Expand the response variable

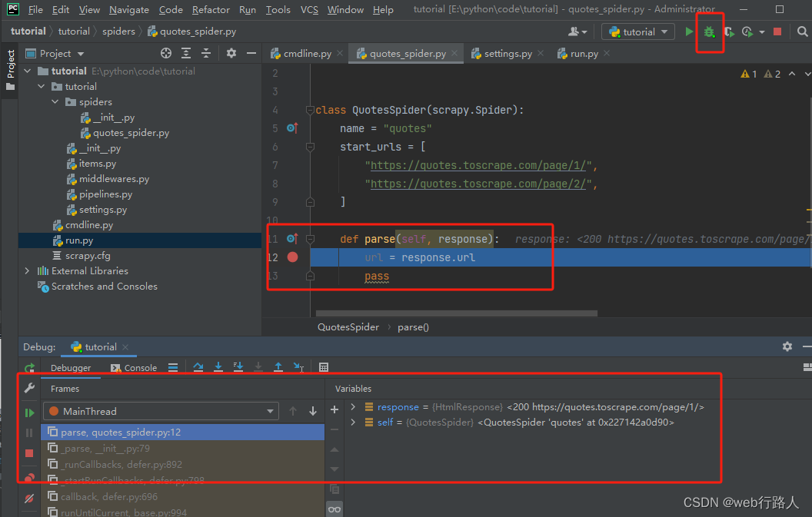[x=353, y=407]
